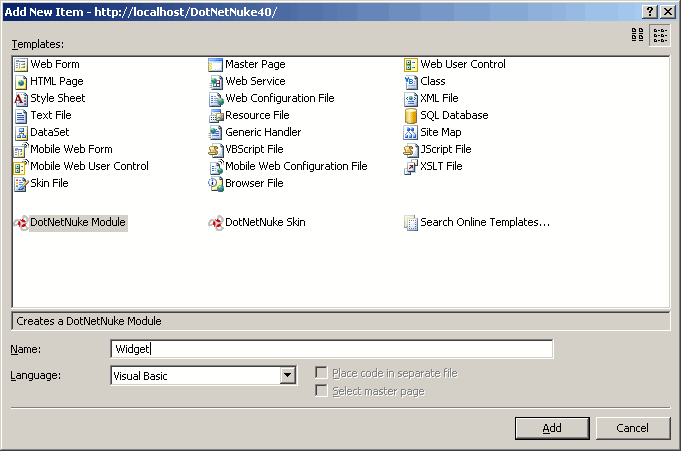Tick Place code in separate file checkbox
This screenshot has height=451, width=681.
tap(321, 373)
